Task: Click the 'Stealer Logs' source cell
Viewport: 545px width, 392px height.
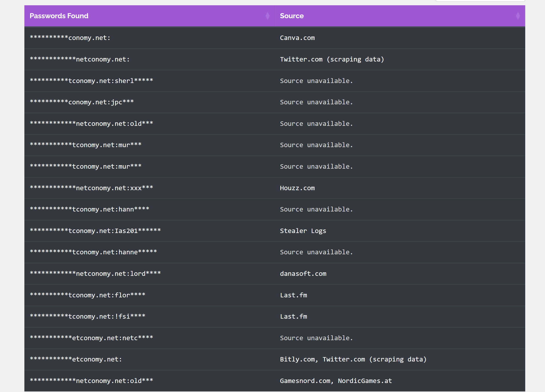Action: (x=303, y=231)
